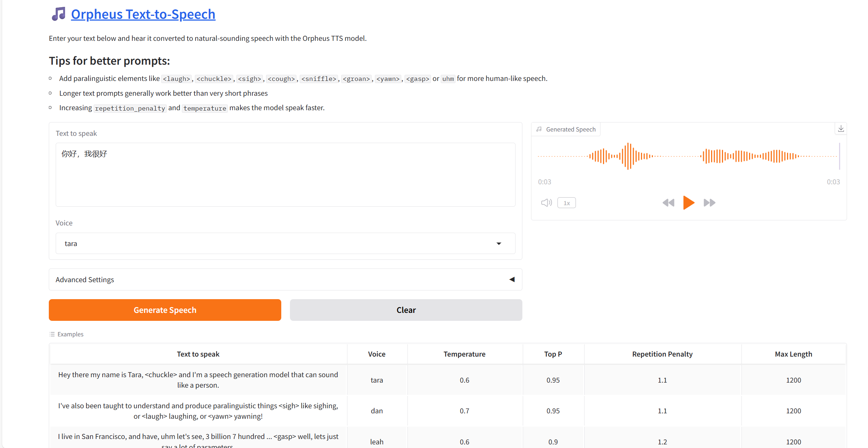Change the 1x playback speed
Viewport: 868px width, 448px height.
click(x=566, y=203)
